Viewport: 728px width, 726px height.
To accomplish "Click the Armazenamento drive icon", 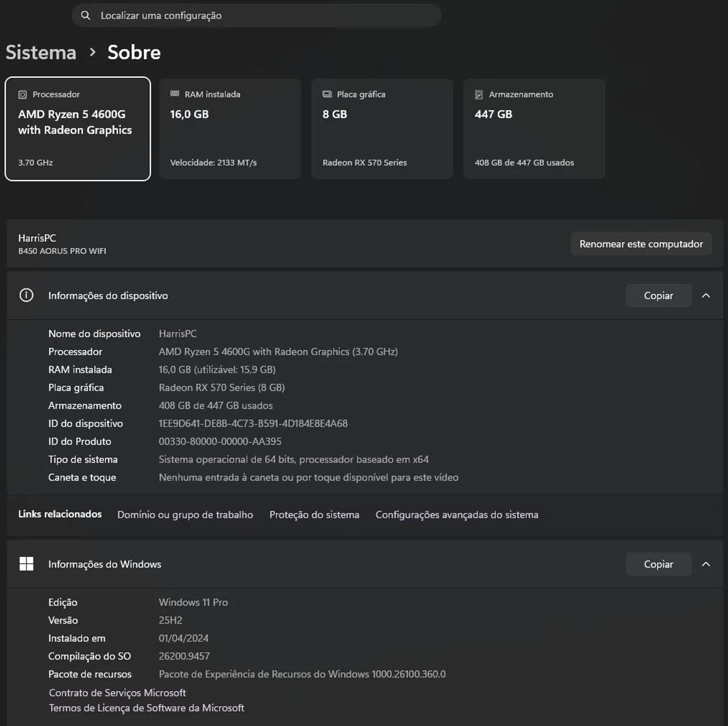I will pyautogui.click(x=479, y=94).
